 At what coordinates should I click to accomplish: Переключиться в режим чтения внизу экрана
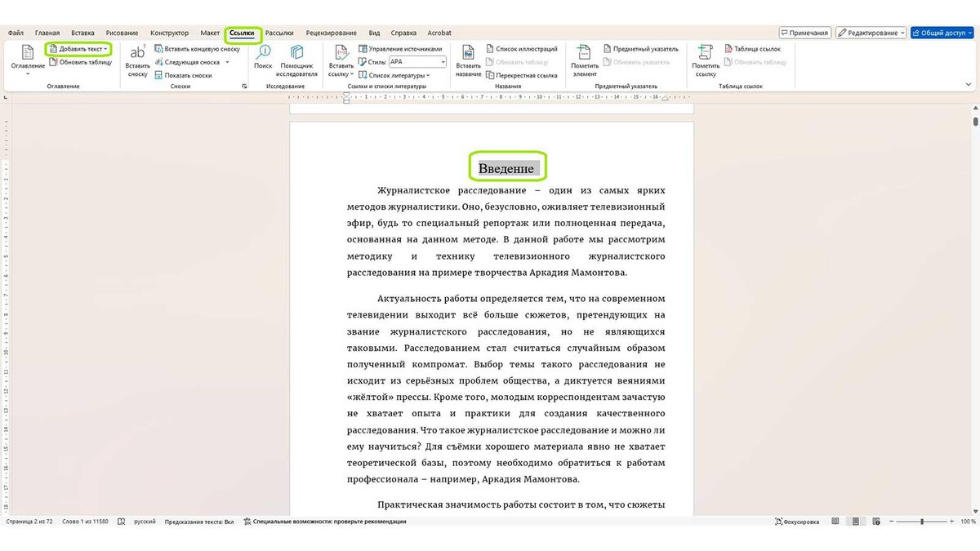tap(835, 521)
